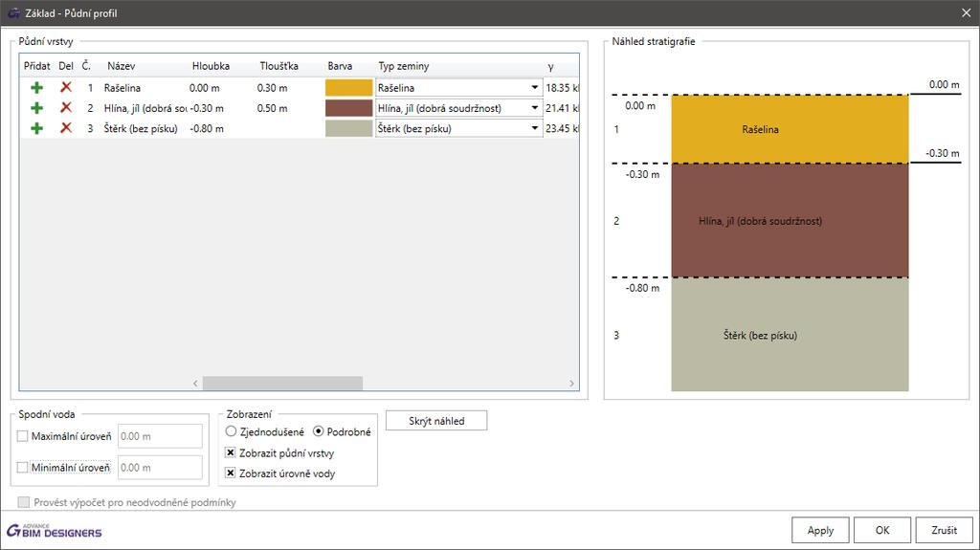
Task: Add a layer after Hlína, jíl row
Action: click(37, 108)
